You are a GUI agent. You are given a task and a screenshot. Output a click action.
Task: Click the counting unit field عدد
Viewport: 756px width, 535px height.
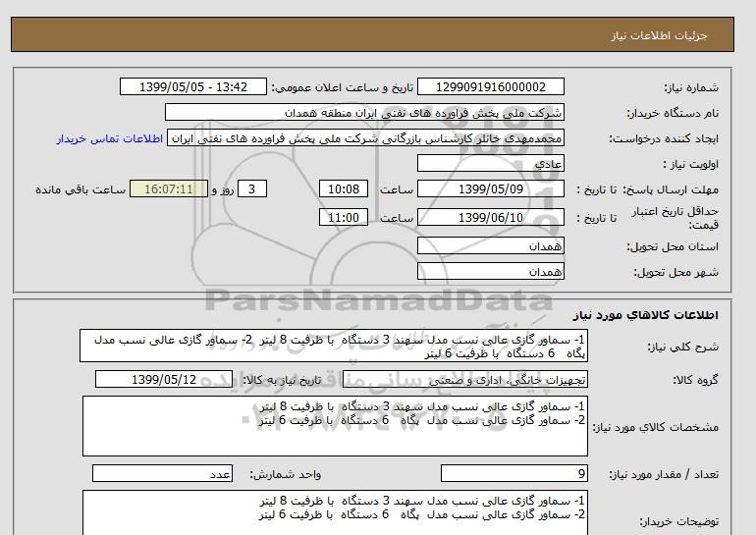162,473
